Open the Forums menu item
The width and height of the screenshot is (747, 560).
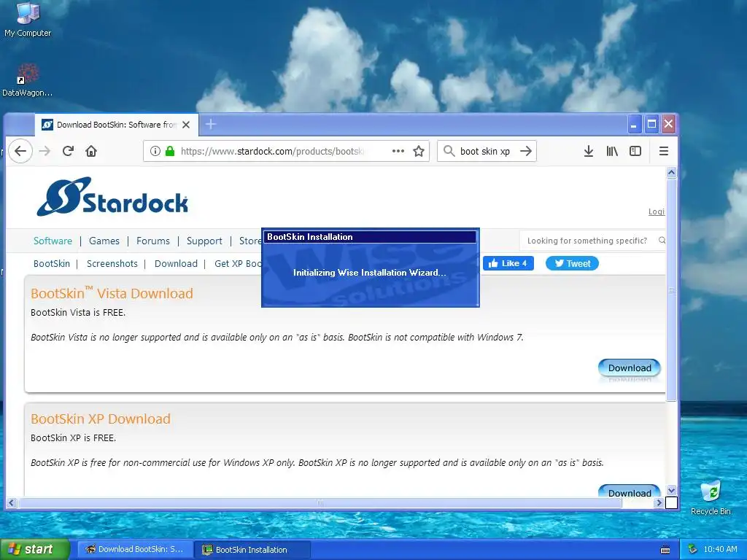click(153, 241)
